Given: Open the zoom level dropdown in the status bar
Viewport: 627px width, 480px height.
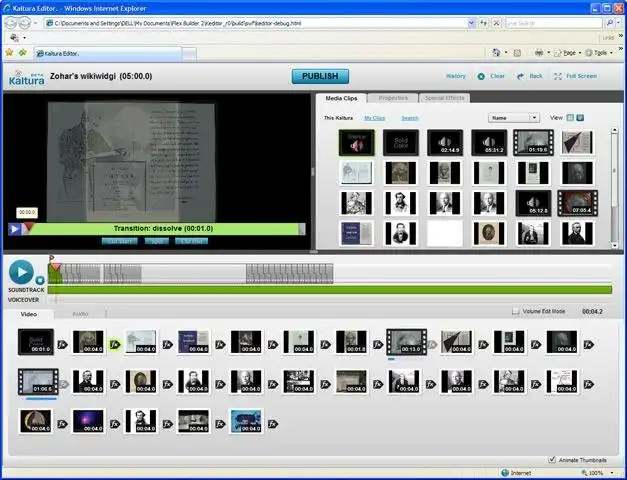Looking at the screenshot, I should [x=612, y=473].
